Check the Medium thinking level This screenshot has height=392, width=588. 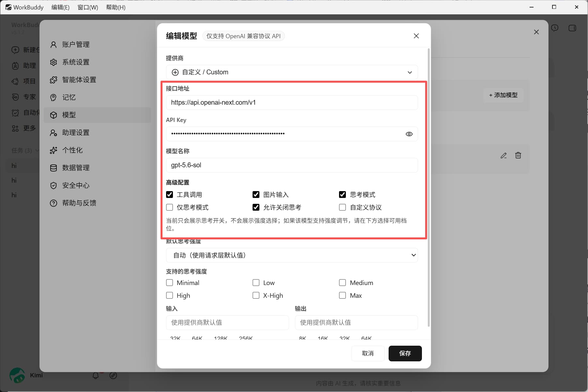(x=342, y=283)
